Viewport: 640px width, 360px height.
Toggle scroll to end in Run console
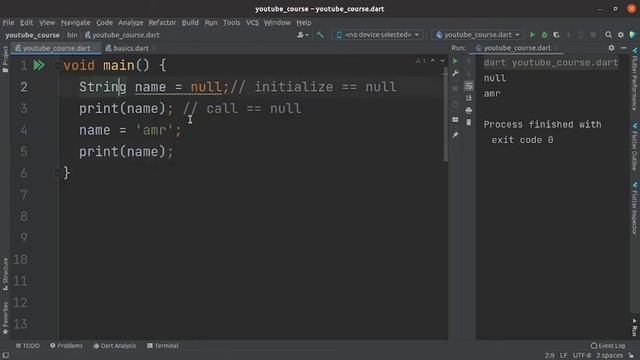click(469, 98)
